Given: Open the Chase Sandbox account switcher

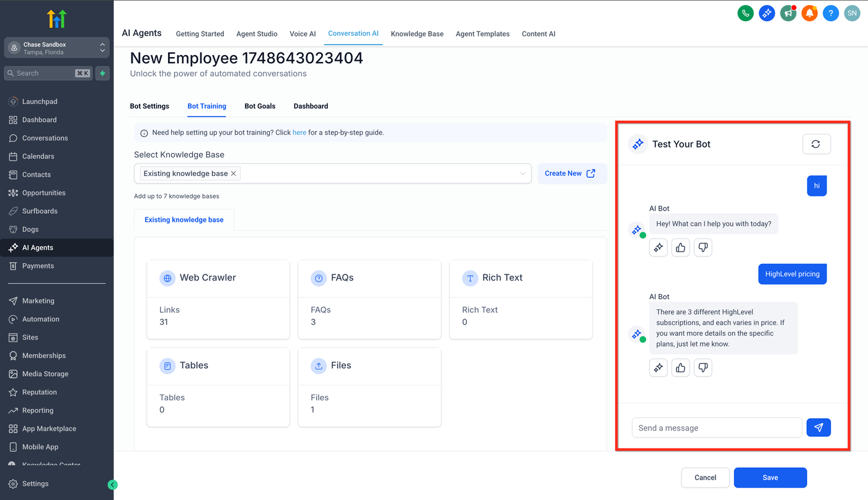Looking at the screenshot, I should pyautogui.click(x=57, y=48).
